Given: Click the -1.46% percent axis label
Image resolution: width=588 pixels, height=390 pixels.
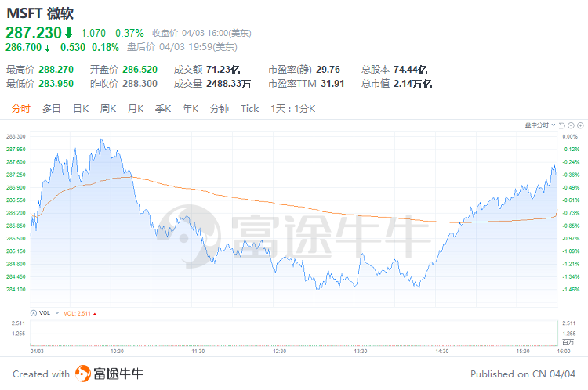Looking at the screenshot, I should coord(571,290).
